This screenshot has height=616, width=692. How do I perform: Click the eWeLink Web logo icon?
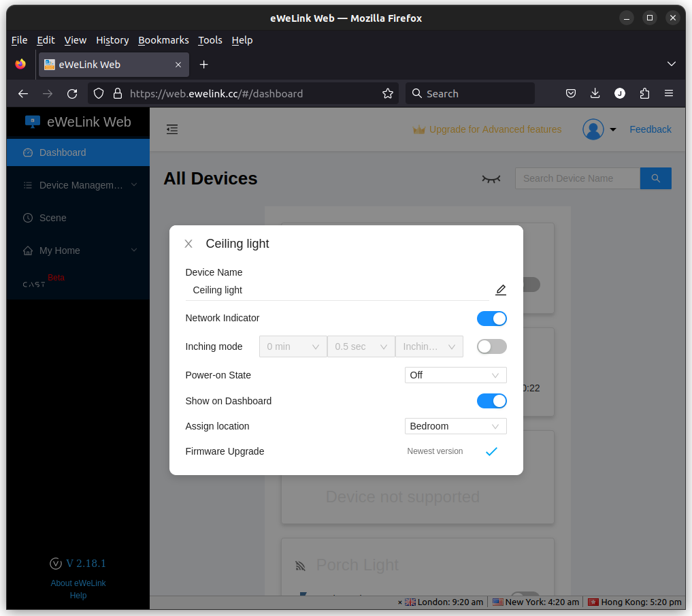33,122
